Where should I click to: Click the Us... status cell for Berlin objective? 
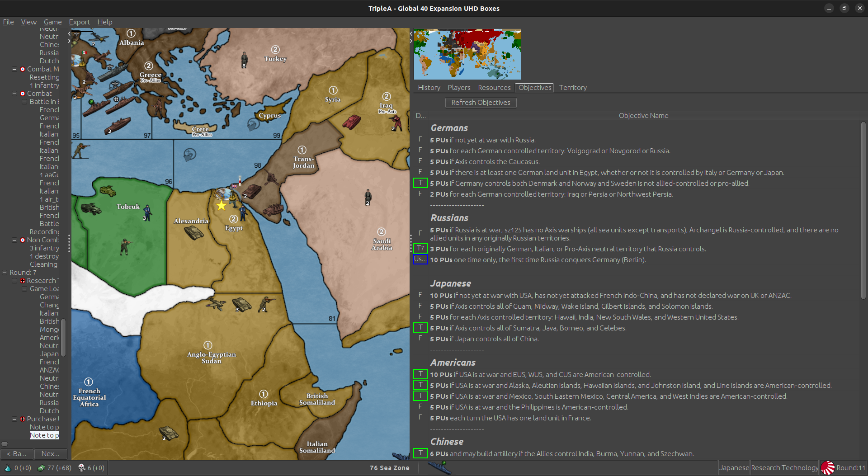click(x=420, y=259)
